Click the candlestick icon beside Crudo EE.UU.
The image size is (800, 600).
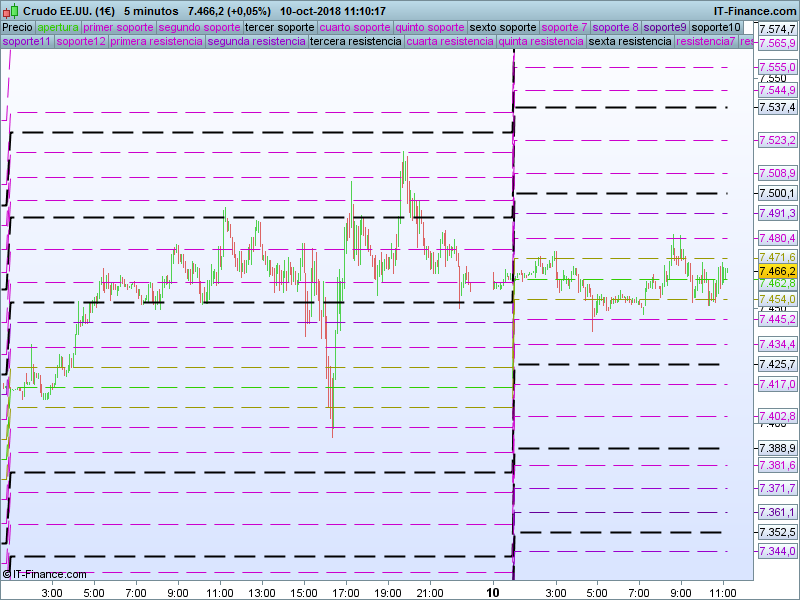pyautogui.click(x=11, y=11)
